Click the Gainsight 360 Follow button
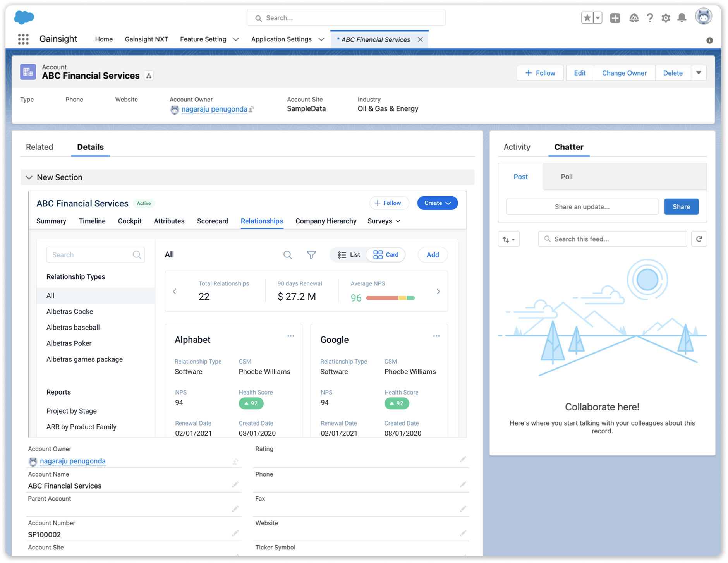This screenshot has height=563, width=728. click(x=389, y=203)
